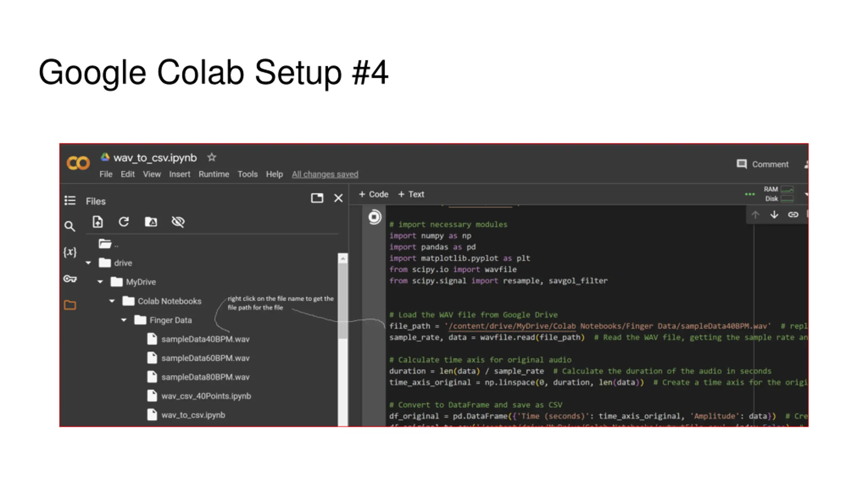This screenshot has width=868, height=488.
Task: Collapse the Colab Notebooks folder arrow
Action: point(112,301)
